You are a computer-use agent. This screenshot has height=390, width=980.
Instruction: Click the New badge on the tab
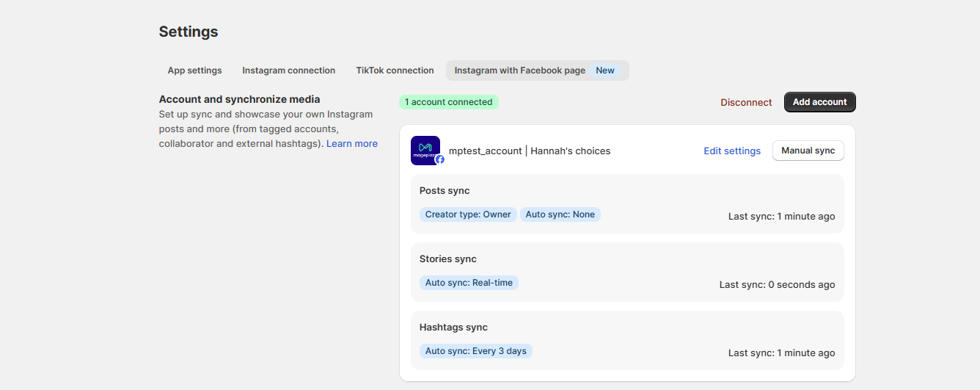605,71
